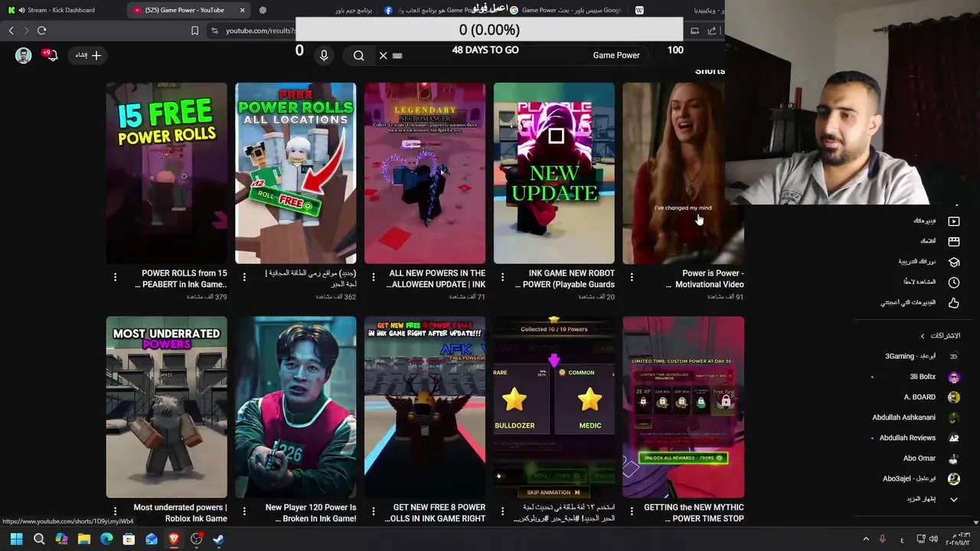The height and width of the screenshot is (551, 980).
Task: Open Windows taskbar search
Action: (39, 539)
